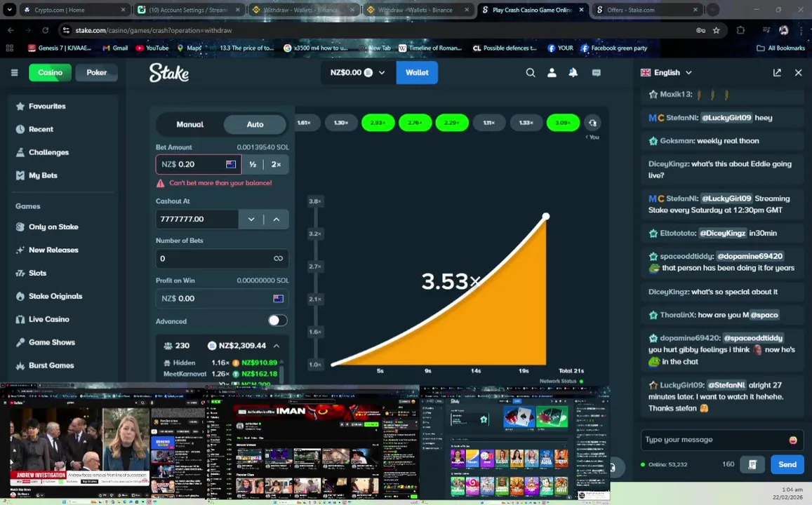Viewport: 812px width, 505px height.
Task: Click the Number of Bets input field
Action: tap(222, 258)
